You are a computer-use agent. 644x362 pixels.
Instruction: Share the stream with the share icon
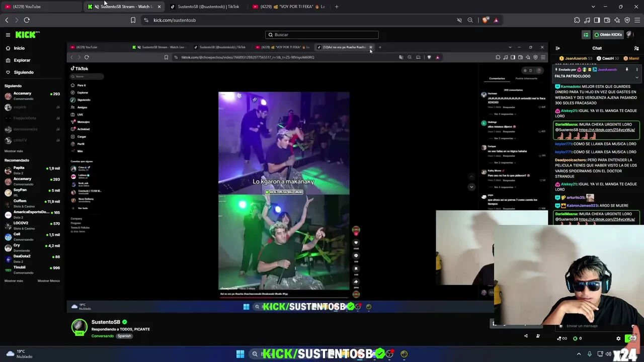click(x=526, y=336)
